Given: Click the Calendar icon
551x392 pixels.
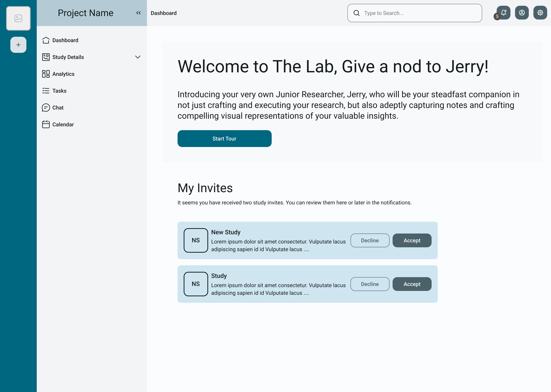Looking at the screenshot, I should click(46, 124).
